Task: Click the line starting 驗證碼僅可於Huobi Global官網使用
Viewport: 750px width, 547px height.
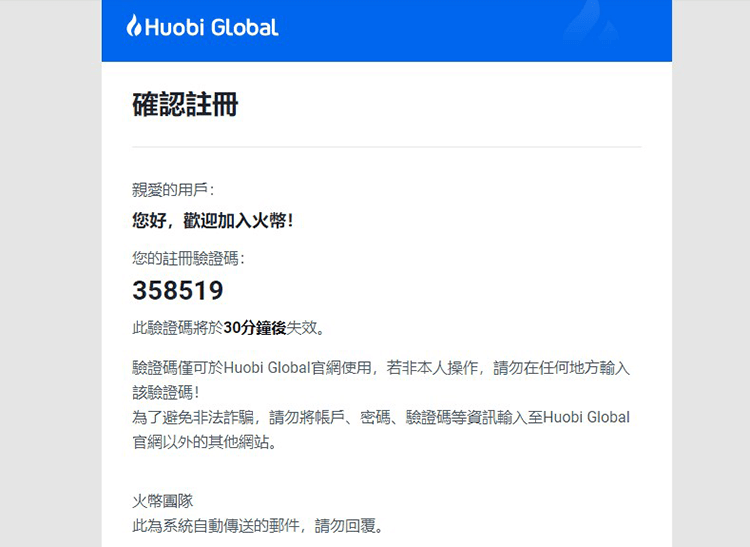Action: [381, 368]
